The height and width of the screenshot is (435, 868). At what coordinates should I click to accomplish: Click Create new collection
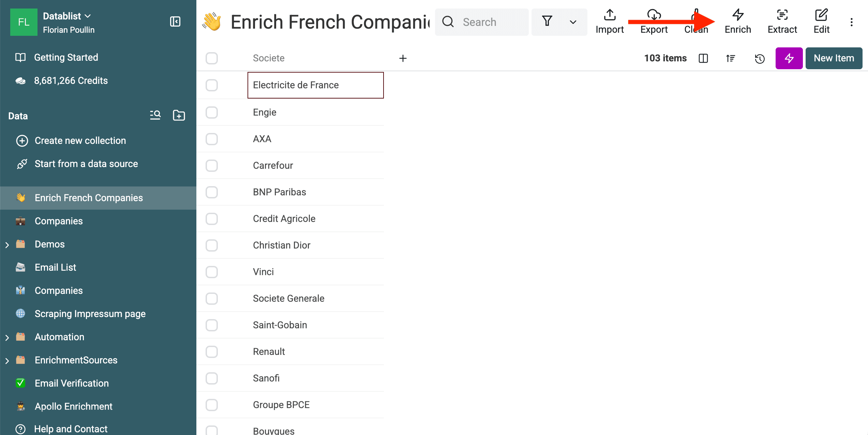(x=80, y=140)
